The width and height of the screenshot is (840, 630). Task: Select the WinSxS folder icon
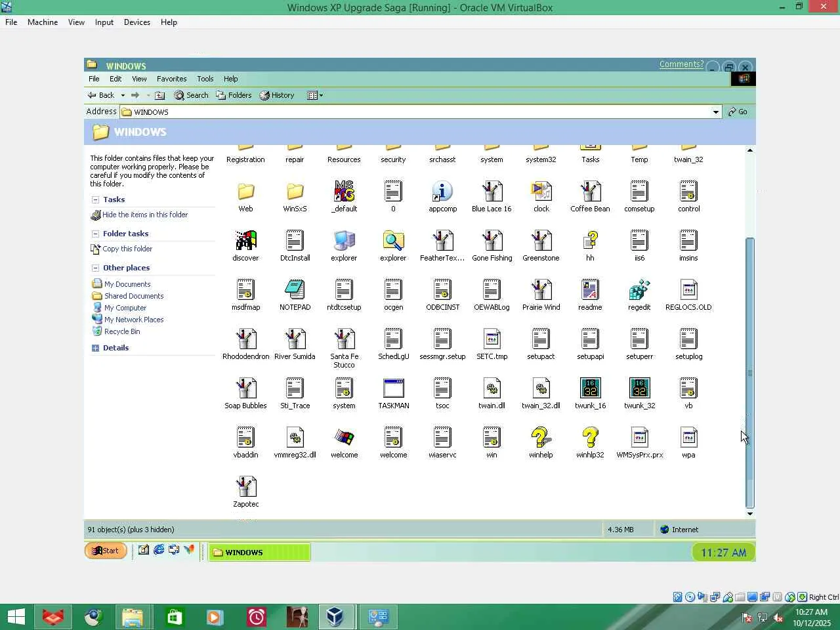(295, 191)
